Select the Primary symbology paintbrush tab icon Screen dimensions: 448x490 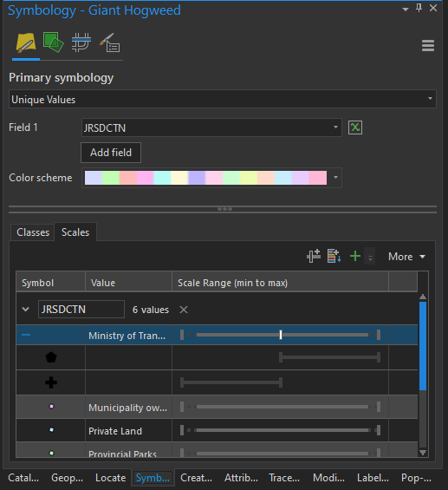point(26,42)
